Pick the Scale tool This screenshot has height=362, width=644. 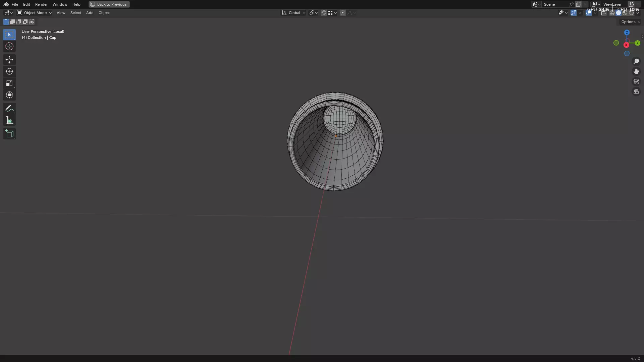(9, 83)
